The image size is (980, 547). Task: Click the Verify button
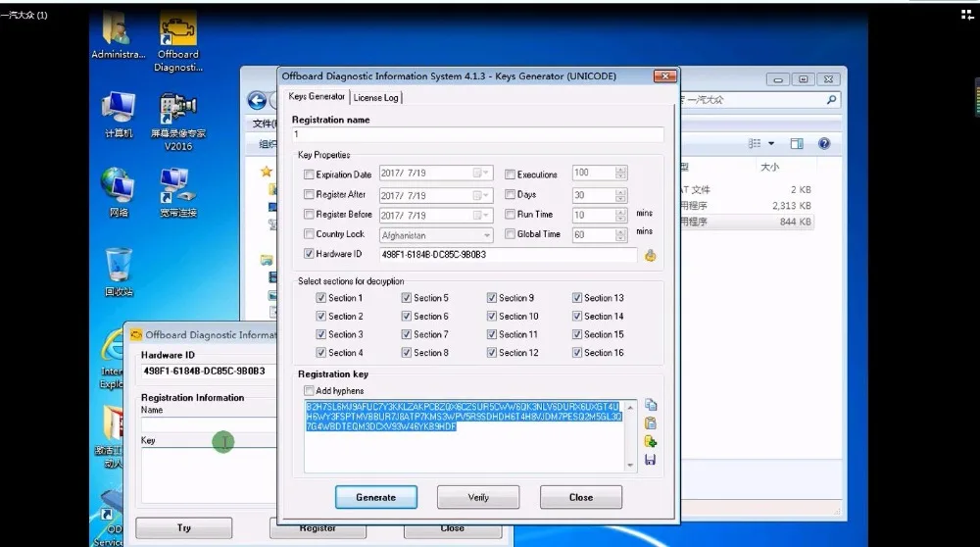point(478,498)
